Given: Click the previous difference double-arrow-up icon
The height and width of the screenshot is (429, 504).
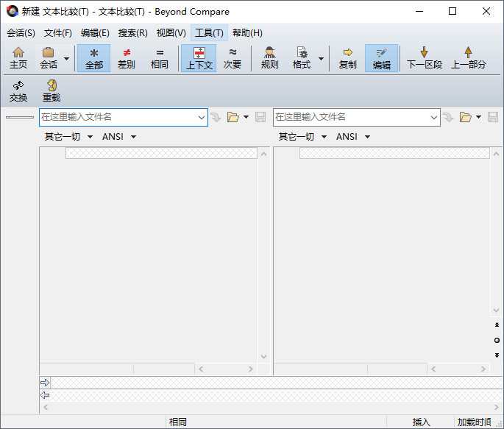Looking at the screenshot, I should click(497, 325).
